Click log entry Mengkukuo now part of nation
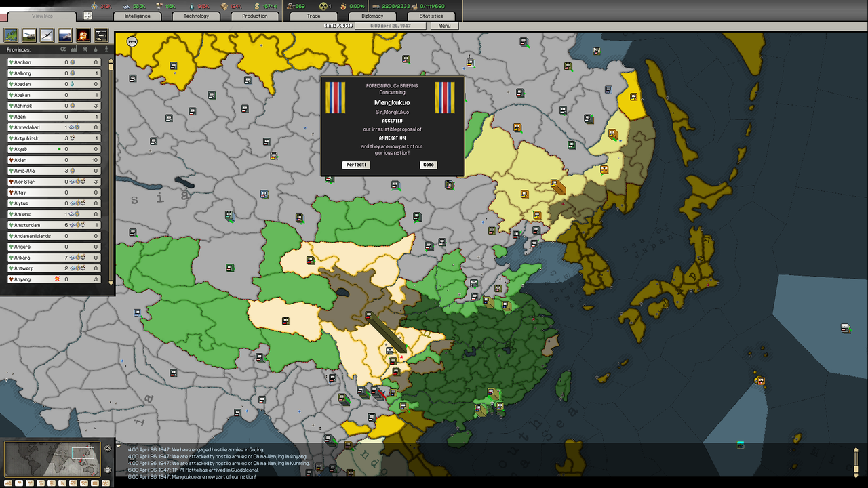Screen dimensions: 868x488 click(x=192, y=476)
